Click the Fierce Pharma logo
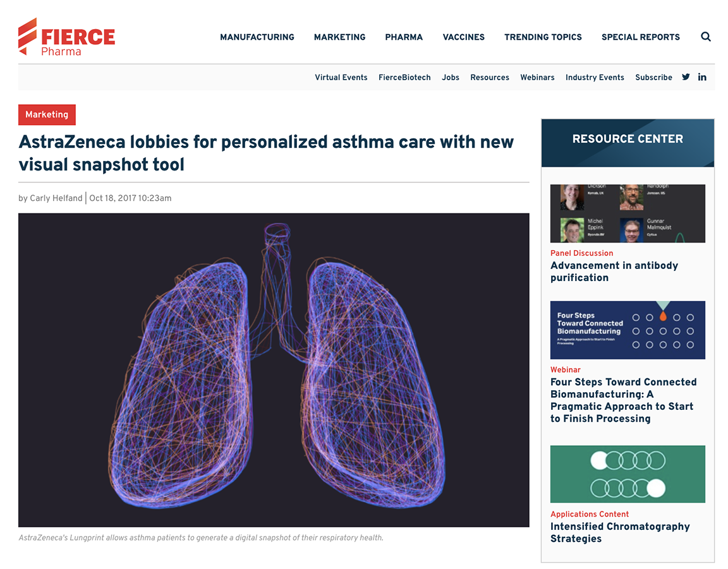728x569 pixels. [67, 37]
